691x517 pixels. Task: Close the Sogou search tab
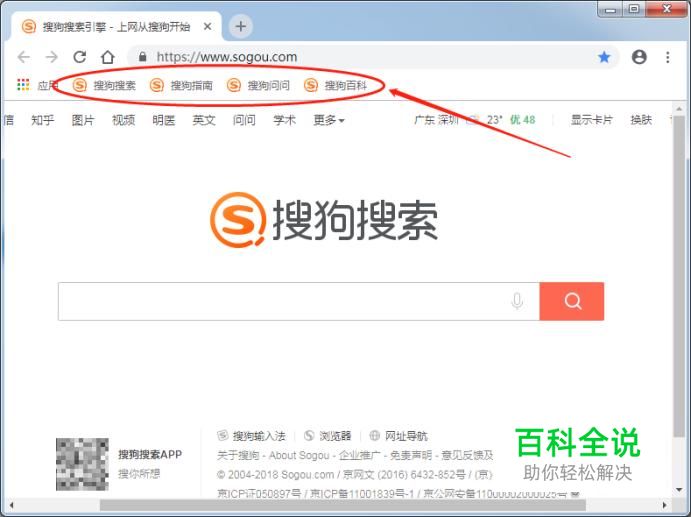coord(207,27)
